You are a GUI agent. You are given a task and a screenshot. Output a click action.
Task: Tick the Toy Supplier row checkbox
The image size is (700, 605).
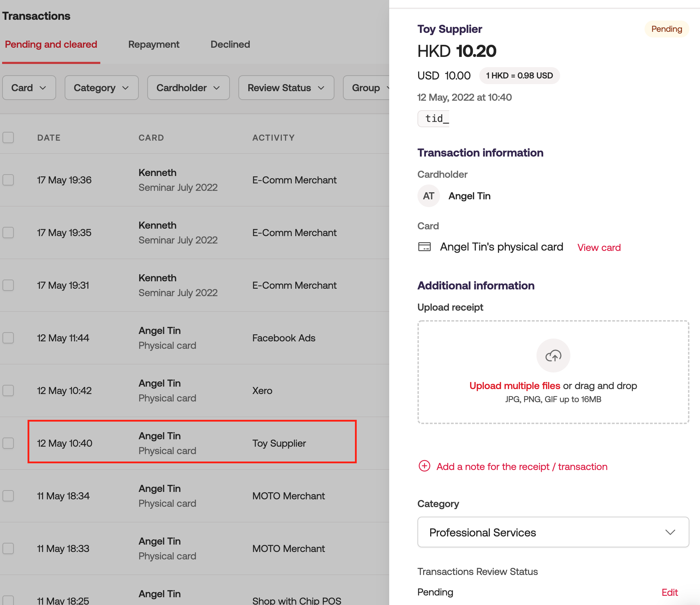point(8,443)
